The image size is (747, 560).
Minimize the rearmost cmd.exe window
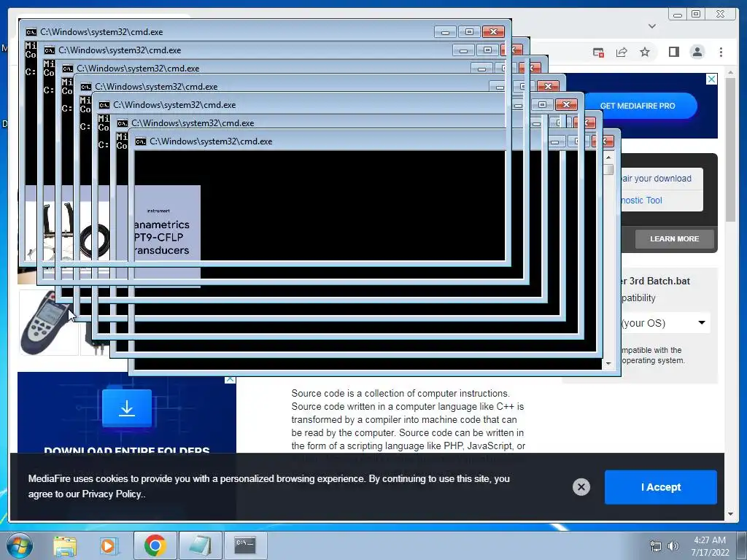click(445, 32)
